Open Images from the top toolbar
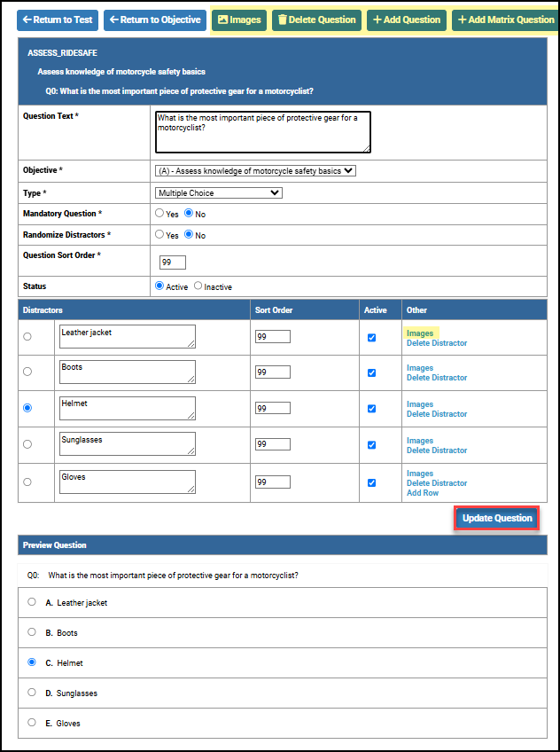 [x=239, y=20]
